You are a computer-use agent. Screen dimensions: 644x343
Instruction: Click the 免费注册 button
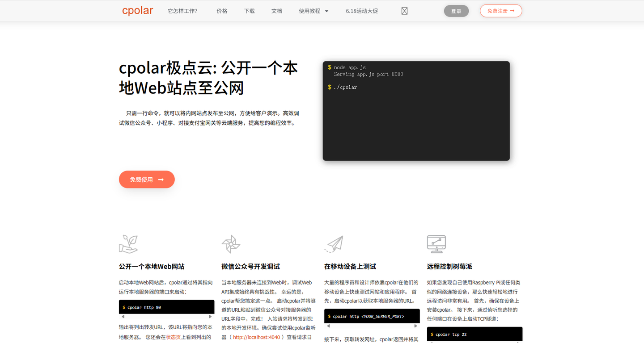click(501, 11)
